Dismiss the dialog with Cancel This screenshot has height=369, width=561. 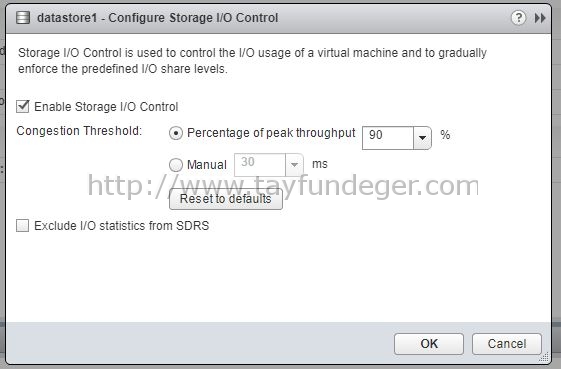point(507,344)
